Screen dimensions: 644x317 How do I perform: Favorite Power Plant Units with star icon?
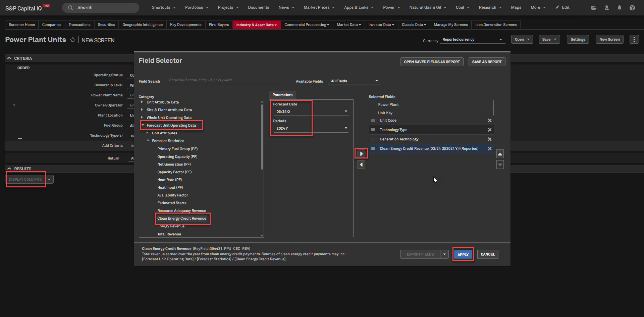pos(72,40)
